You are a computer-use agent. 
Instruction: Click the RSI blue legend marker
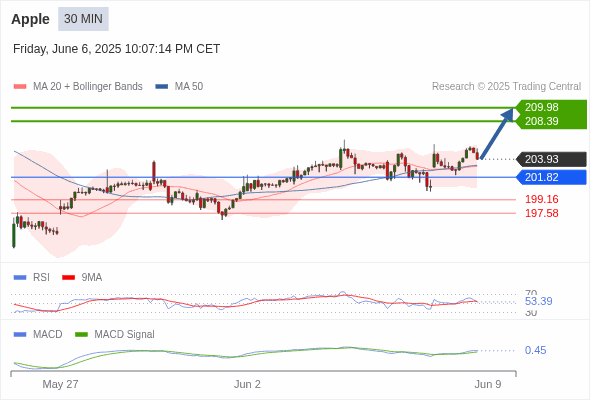[x=20, y=278]
